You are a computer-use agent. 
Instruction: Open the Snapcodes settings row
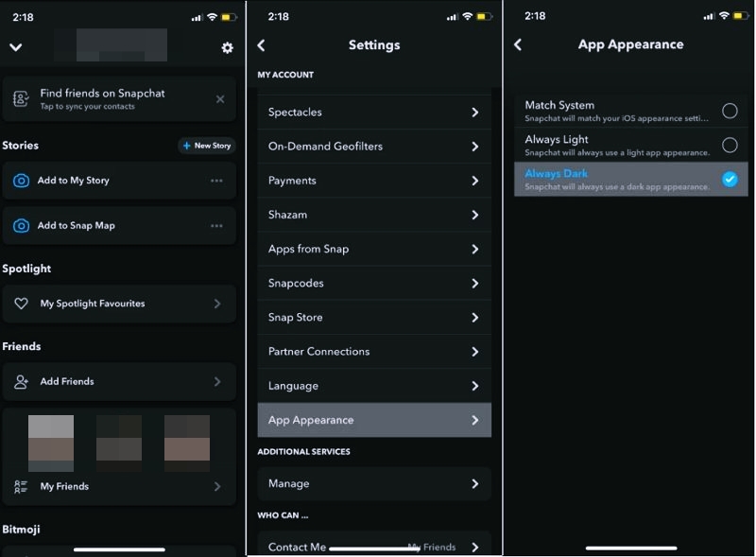tap(374, 284)
